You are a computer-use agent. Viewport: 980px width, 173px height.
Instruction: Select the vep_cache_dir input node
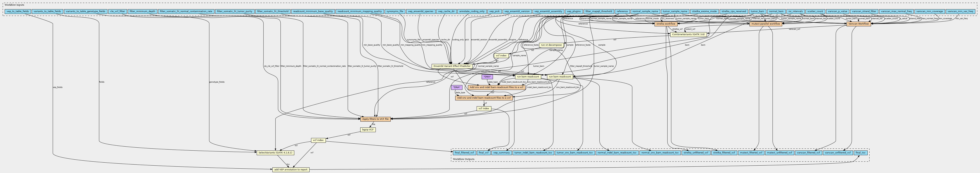point(447,11)
